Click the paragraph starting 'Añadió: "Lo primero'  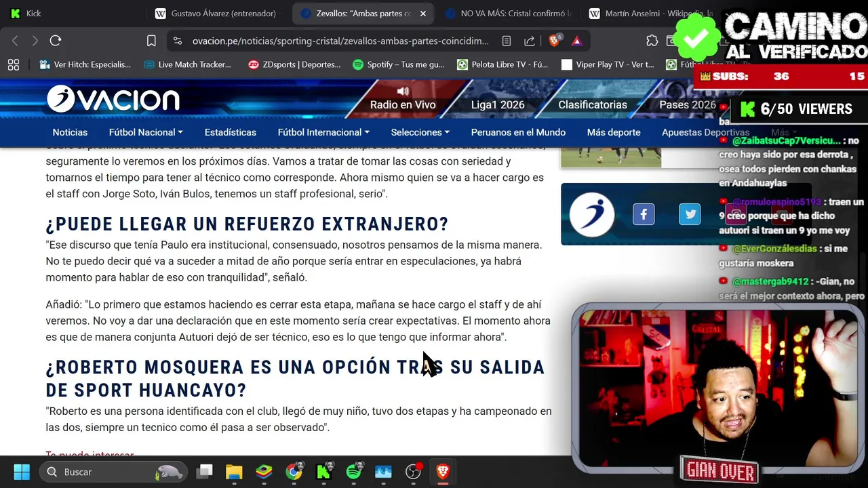pos(298,321)
